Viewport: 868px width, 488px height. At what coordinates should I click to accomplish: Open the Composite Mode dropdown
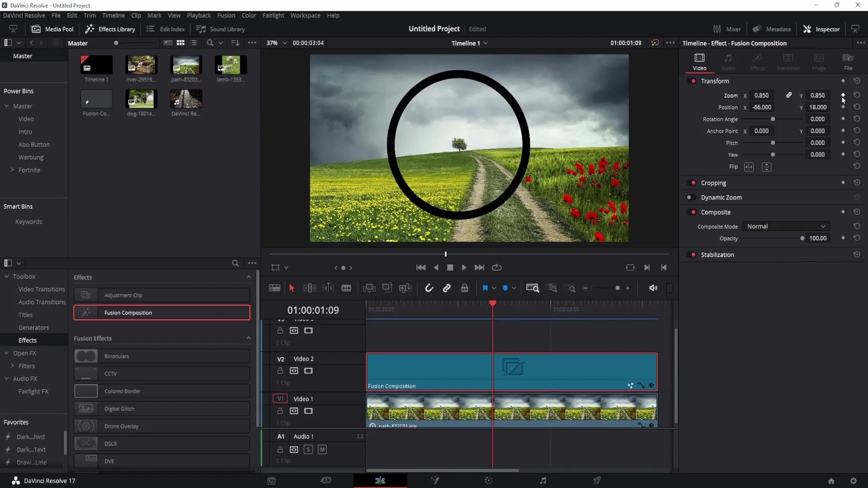[x=784, y=226]
